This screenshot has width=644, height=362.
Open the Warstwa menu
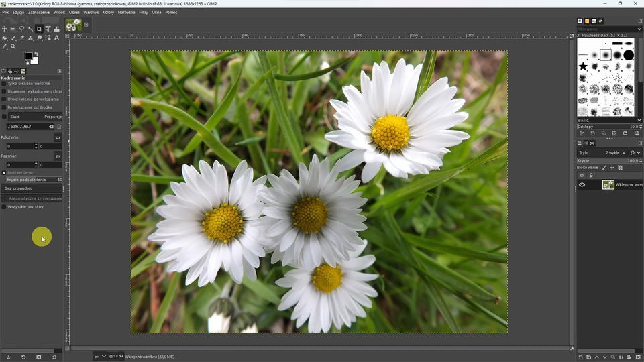[91, 12]
